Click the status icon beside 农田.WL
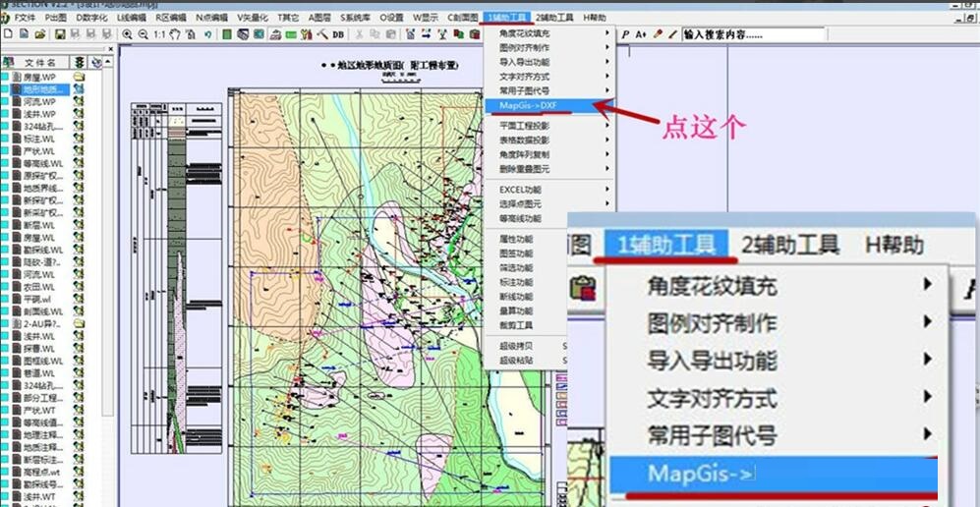This screenshot has height=507, width=980. pos(79,287)
